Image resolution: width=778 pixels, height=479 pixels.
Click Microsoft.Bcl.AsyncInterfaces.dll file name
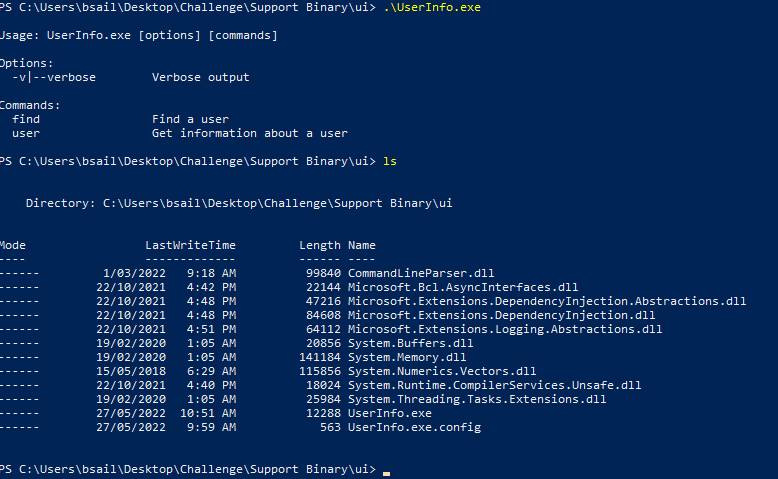463,287
